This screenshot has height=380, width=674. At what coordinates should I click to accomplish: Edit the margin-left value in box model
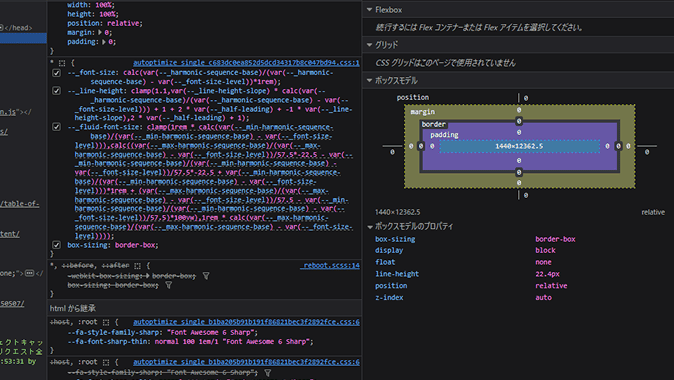(411, 146)
